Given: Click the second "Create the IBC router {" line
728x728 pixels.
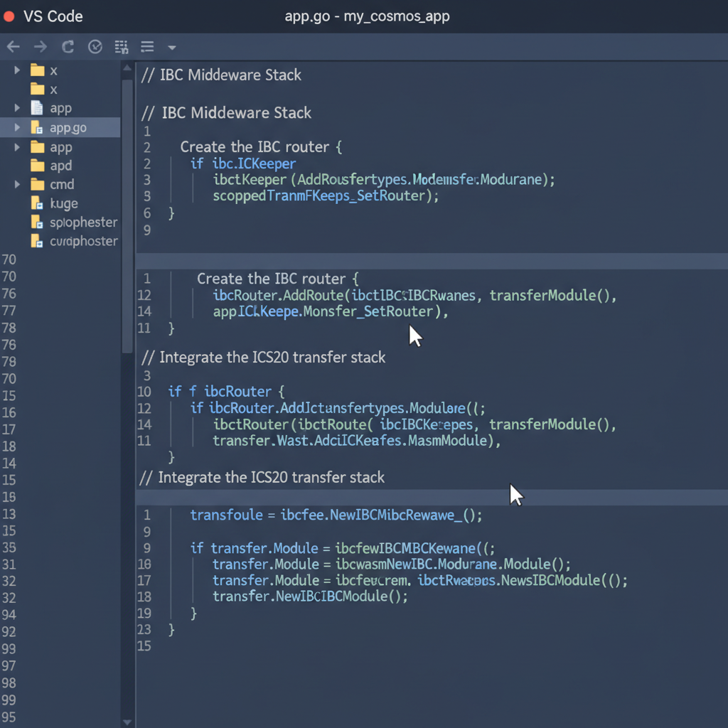Looking at the screenshot, I should tap(278, 279).
